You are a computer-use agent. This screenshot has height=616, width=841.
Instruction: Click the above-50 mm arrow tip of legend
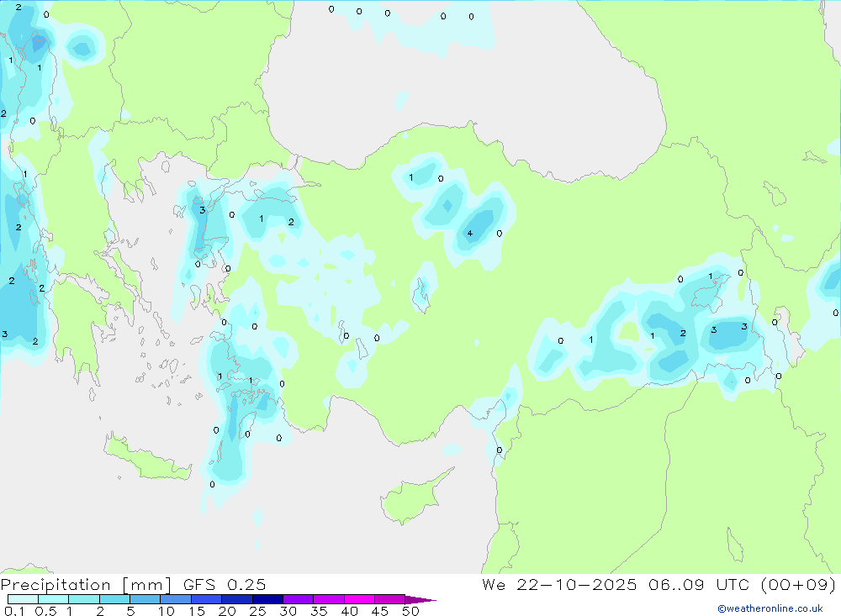coord(420,599)
